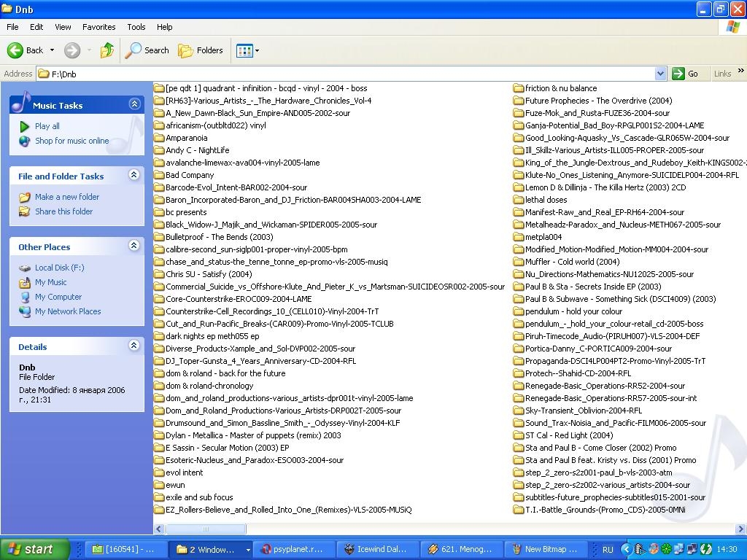
Task: Click Make a new folder link
Action: point(66,197)
